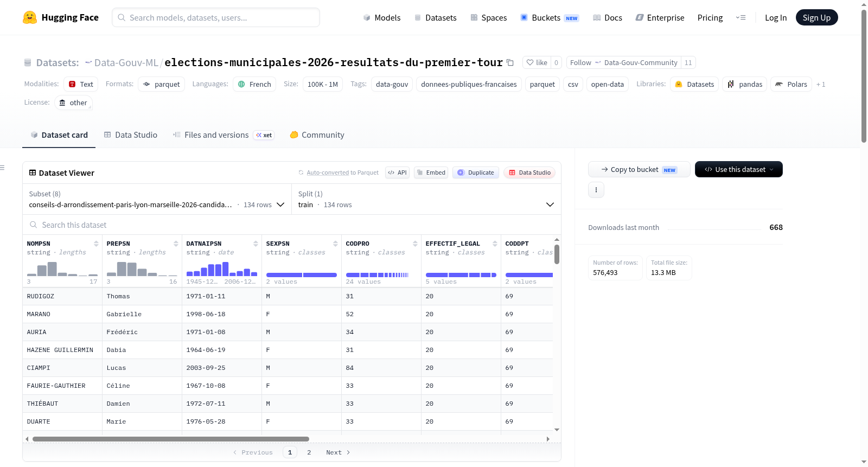
Task: Open Datasets in the top navigation
Action: coord(435,17)
